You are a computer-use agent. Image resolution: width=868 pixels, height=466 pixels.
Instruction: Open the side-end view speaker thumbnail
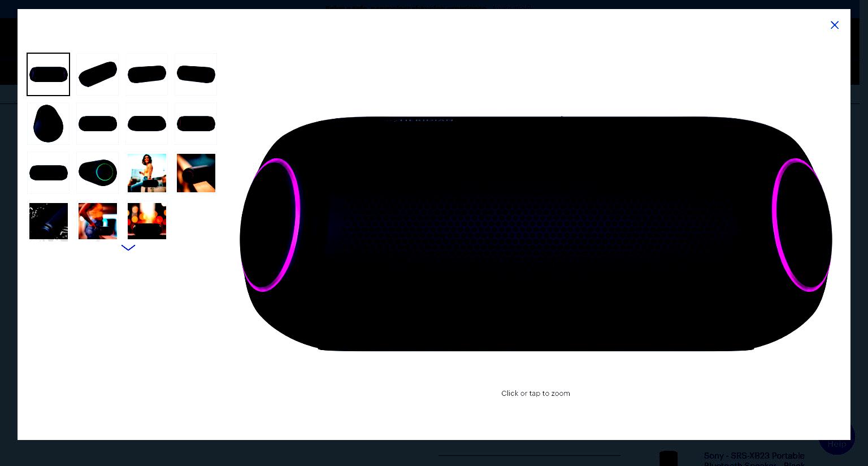point(49,123)
